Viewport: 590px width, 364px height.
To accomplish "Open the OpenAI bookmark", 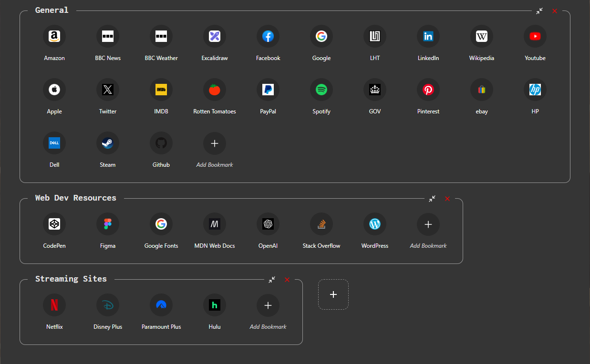I will point(268,223).
